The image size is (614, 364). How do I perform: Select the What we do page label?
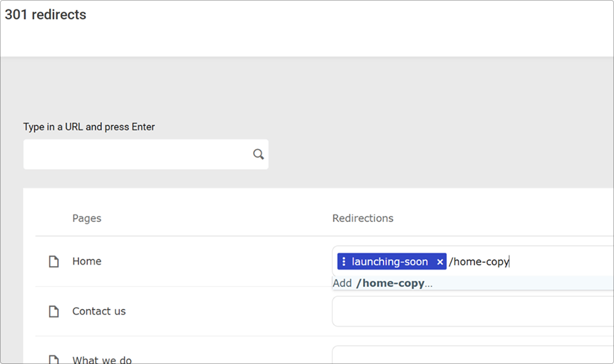click(x=102, y=360)
